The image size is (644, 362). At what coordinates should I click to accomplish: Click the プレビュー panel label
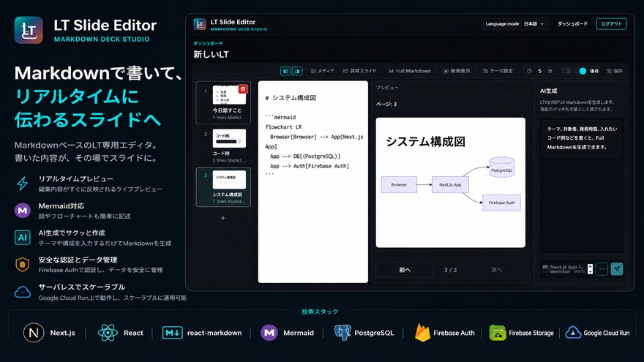click(x=387, y=88)
